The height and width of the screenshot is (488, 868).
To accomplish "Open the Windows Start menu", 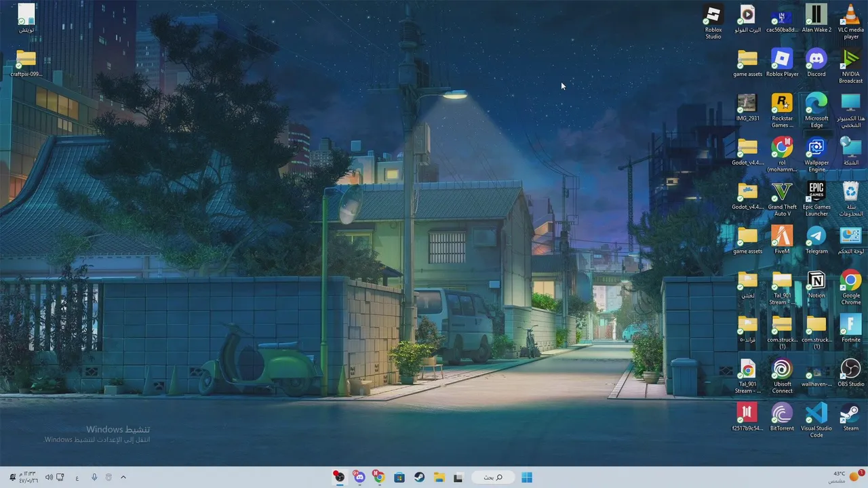I will click(x=527, y=477).
